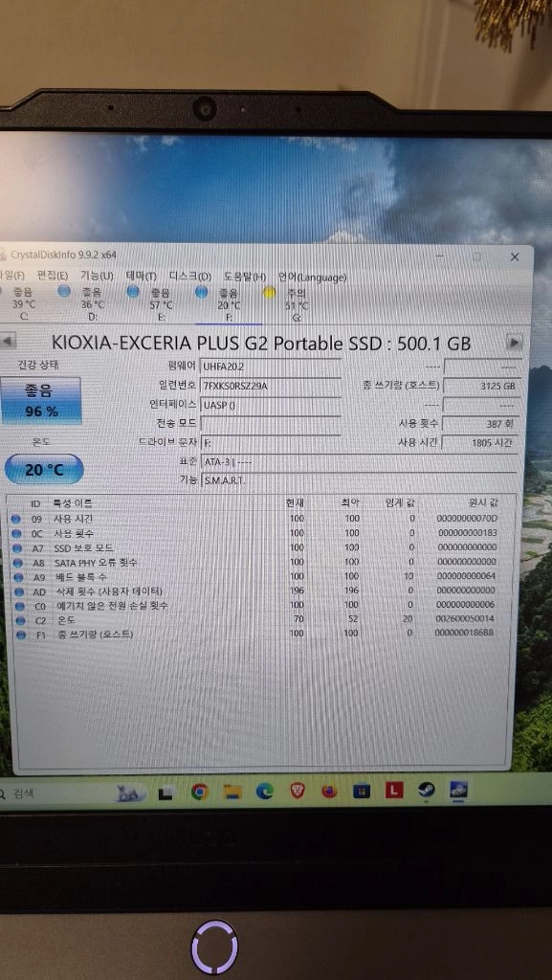
Task: Click the blue status dot for ID 0C
Action: click(x=17, y=533)
